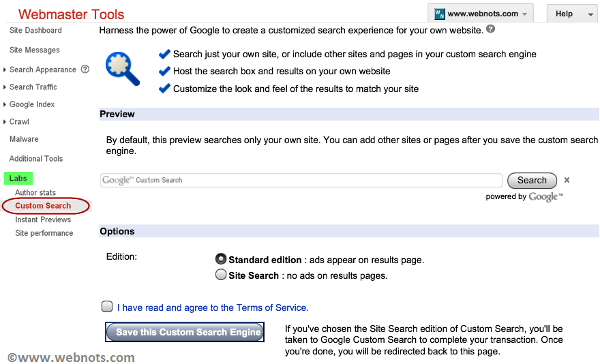
Task: Click the webnots site favicon icon
Action: [x=439, y=14]
